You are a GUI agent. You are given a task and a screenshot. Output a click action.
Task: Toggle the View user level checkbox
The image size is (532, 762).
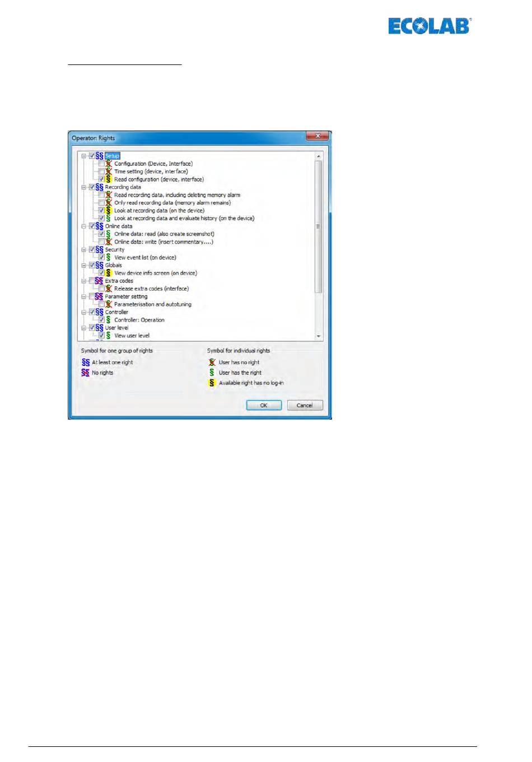101,336
